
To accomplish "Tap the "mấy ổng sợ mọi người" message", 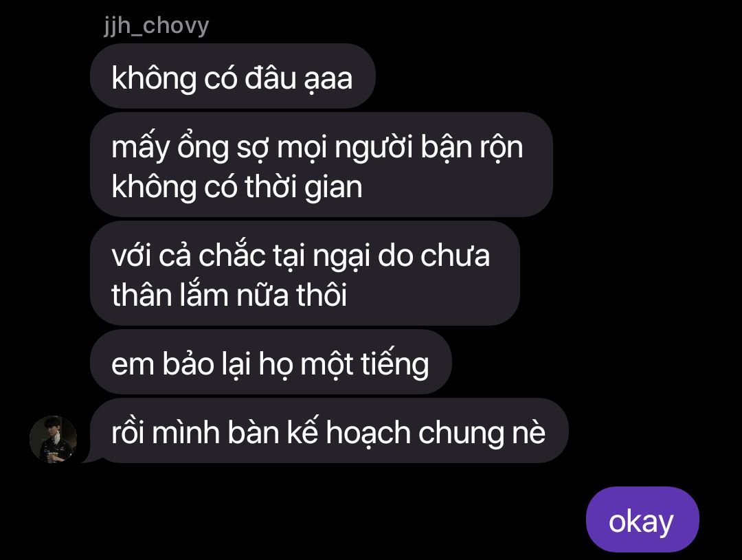I will (x=322, y=165).
